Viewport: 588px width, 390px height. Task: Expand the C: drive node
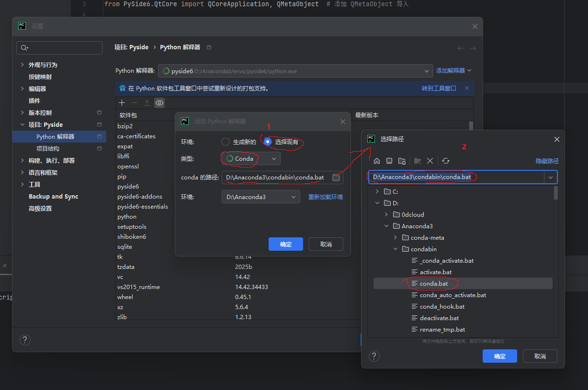pyautogui.click(x=377, y=191)
